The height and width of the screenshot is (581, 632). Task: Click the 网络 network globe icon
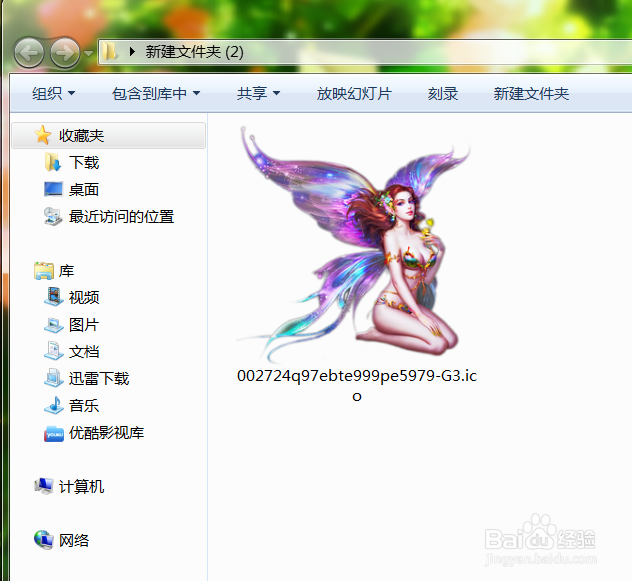pyautogui.click(x=44, y=540)
